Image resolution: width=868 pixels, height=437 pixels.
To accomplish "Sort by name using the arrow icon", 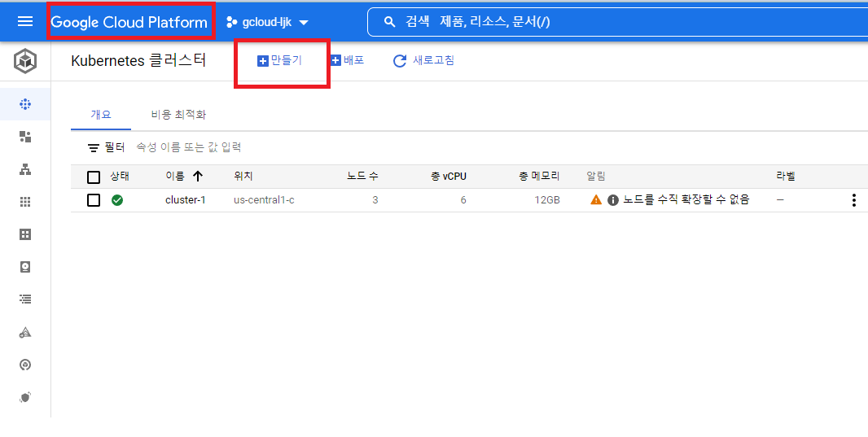I will tap(198, 177).
